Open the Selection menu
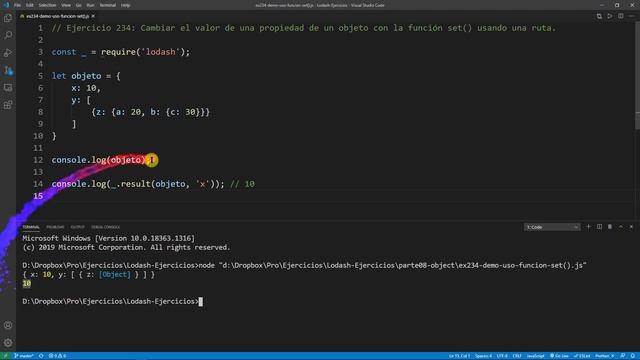 pyautogui.click(x=47, y=5)
